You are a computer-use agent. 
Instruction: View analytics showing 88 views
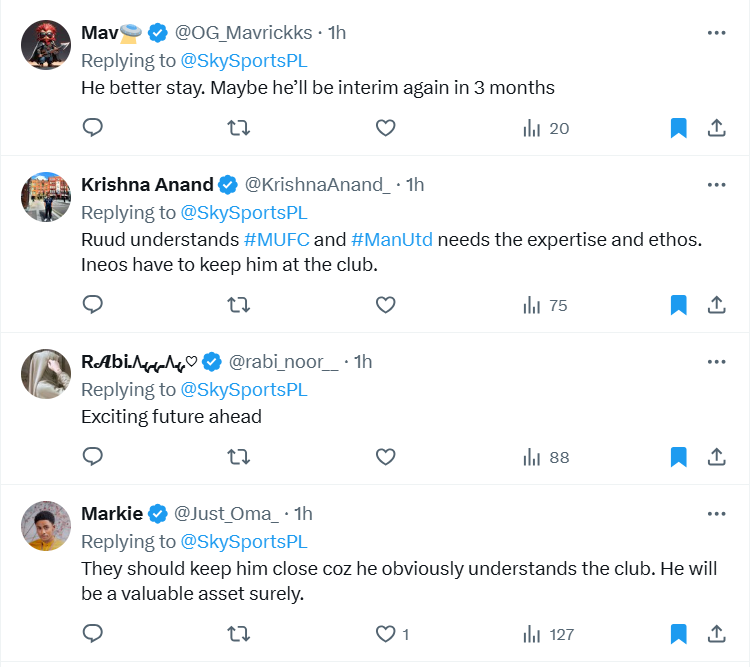[546, 457]
